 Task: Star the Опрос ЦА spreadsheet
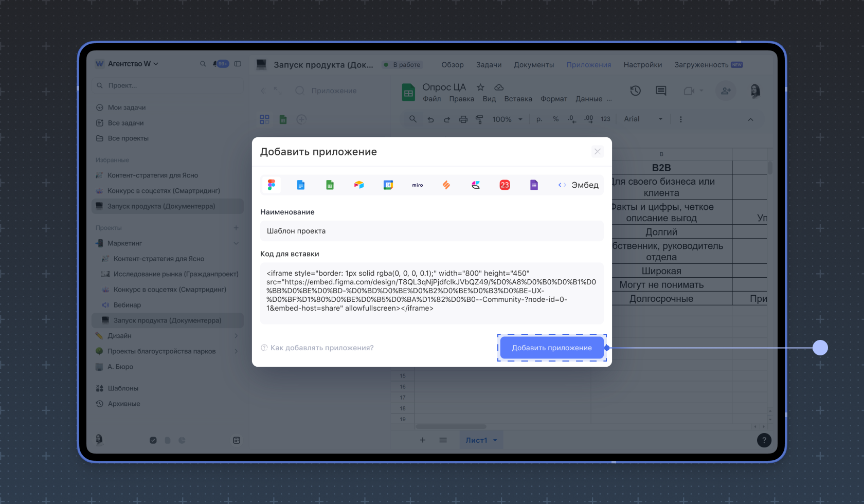pos(480,87)
